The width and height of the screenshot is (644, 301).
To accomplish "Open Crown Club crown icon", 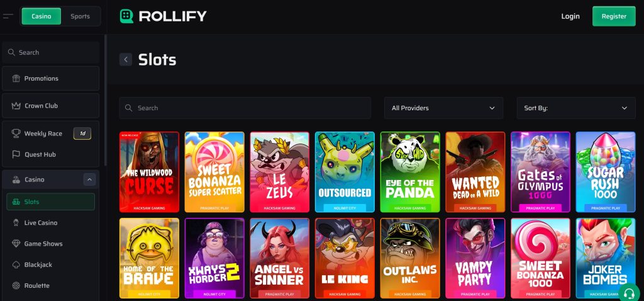I will click(x=16, y=106).
